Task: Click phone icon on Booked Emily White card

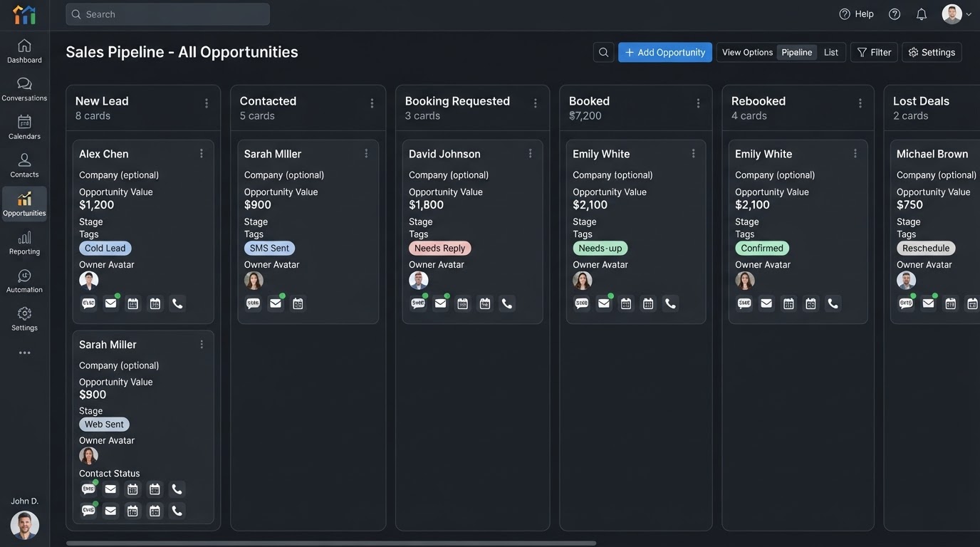Action: point(670,303)
